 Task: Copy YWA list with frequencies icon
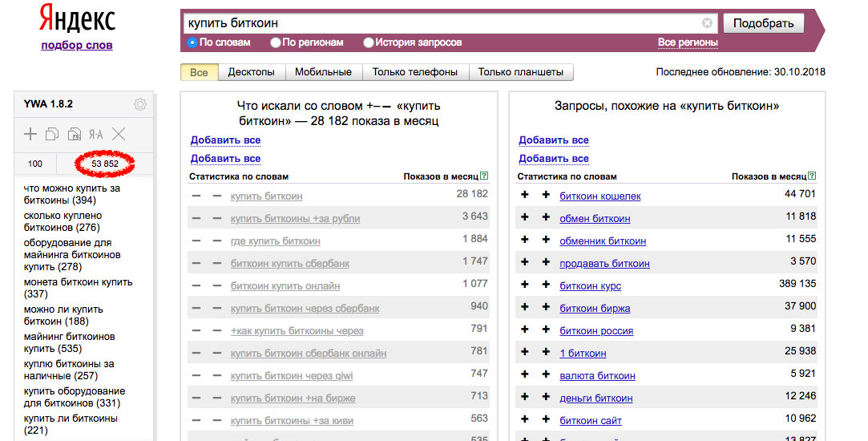pos(75,134)
